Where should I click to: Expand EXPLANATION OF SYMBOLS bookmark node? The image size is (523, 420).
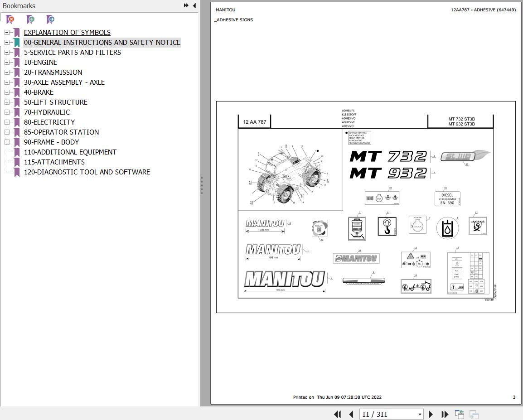coord(7,32)
